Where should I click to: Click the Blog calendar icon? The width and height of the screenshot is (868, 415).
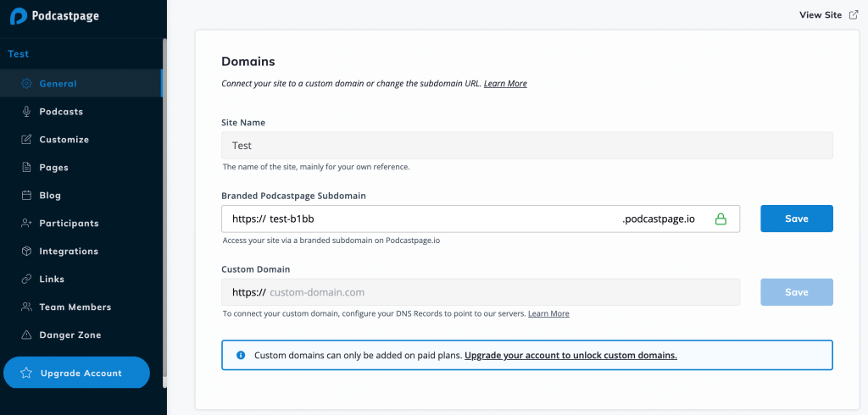point(26,196)
